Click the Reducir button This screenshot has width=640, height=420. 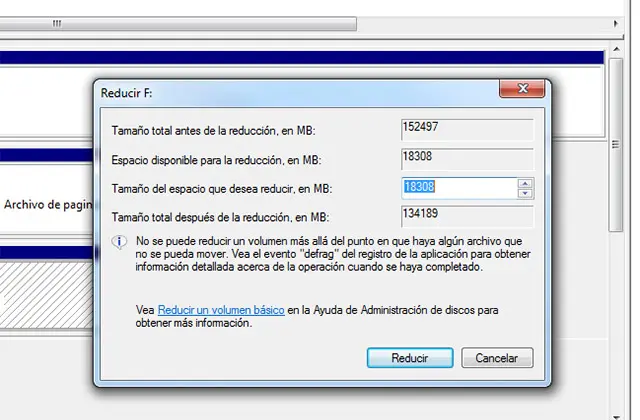coord(409,357)
